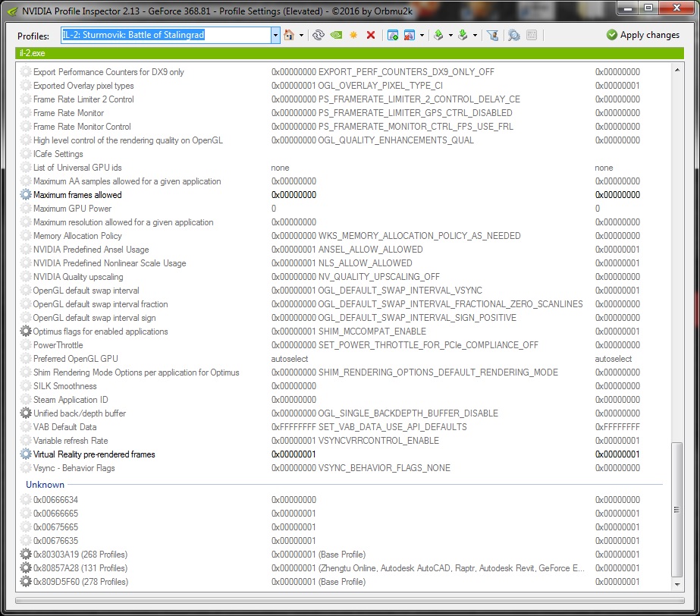Click the green NVIDIA logo icon
This screenshot has width=700, height=616.
pyautogui.click(x=336, y=35)
